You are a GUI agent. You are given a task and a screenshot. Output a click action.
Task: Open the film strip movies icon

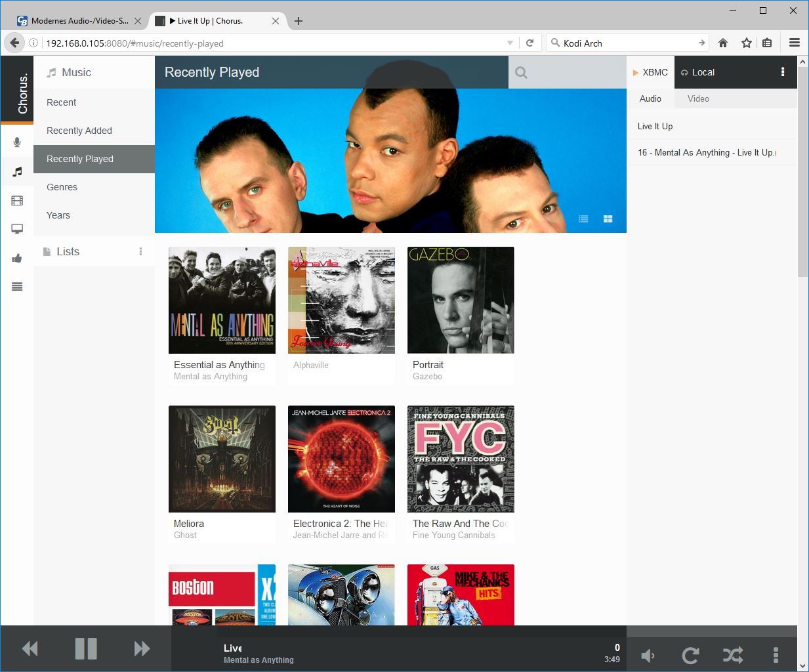(x=17, y=201)
